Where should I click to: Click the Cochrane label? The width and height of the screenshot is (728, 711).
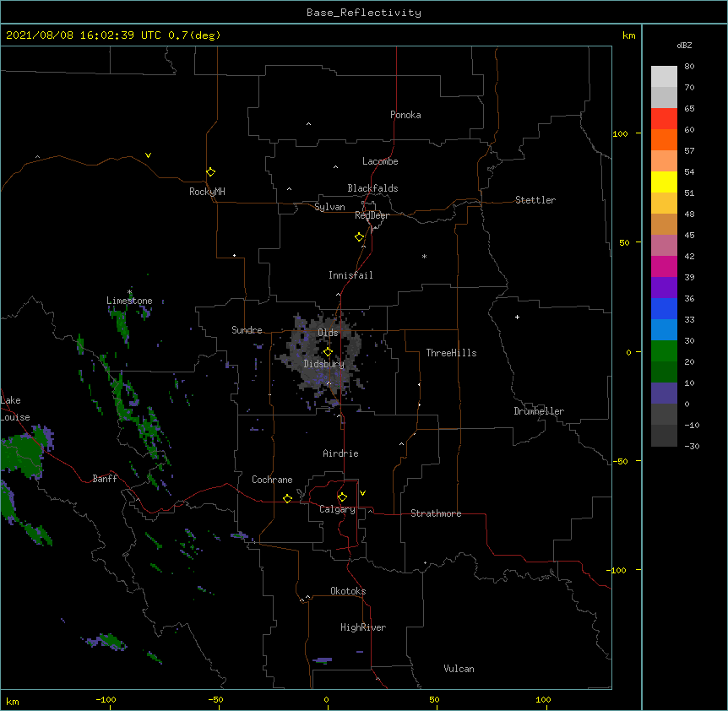point(272,480)
